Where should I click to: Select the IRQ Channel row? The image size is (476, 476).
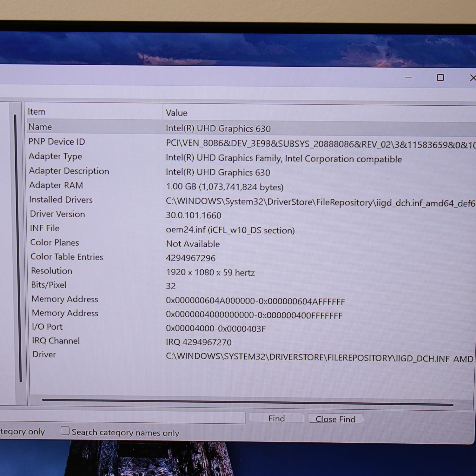(x=56, y=341)
